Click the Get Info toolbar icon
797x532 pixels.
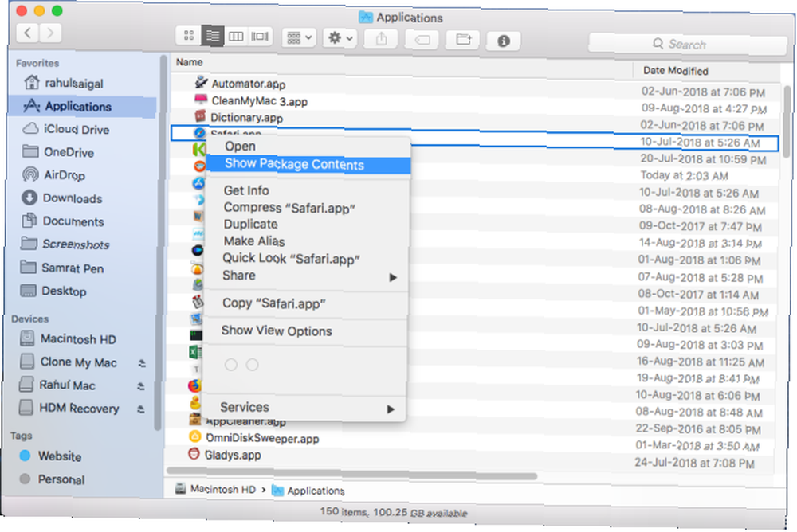503,41
